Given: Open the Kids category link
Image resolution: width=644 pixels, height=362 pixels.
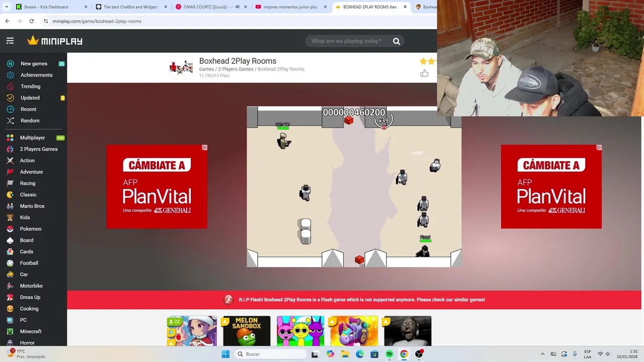Looking at the screenshot, I should click(25, 218).
